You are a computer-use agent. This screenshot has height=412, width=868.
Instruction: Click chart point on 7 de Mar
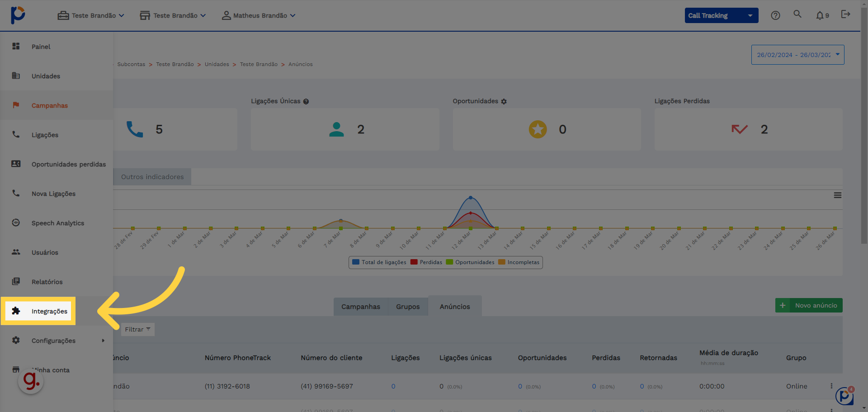[x=341, y=220]
